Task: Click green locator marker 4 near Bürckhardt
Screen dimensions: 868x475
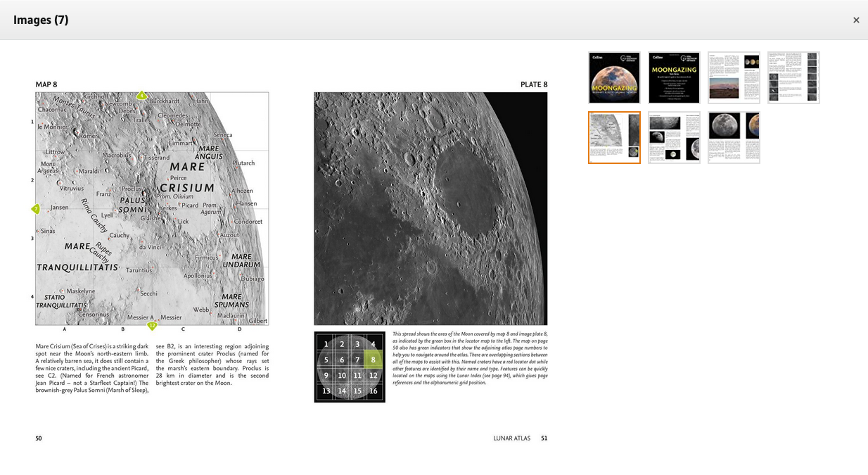Action: coord(141,94)
